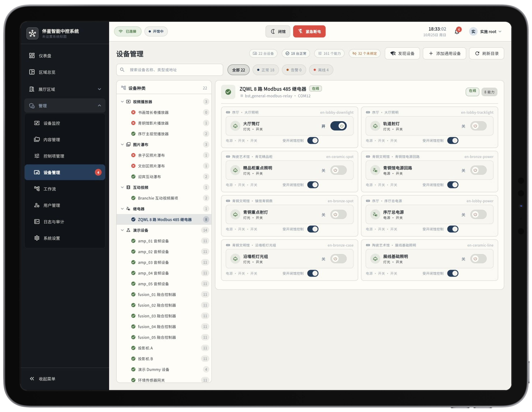
Task: Collapse the 演示设备 tree group
Action: point(122,230)
